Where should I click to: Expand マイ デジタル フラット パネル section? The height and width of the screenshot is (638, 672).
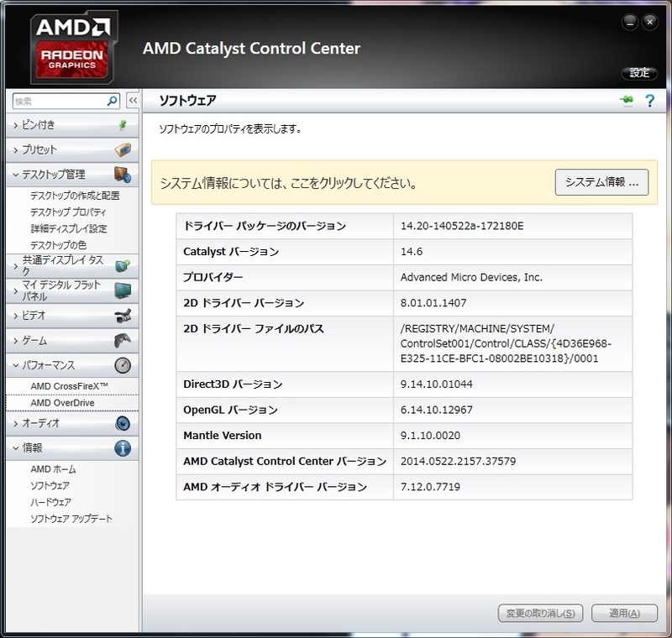pyautogui.click(x=72, y=290)
